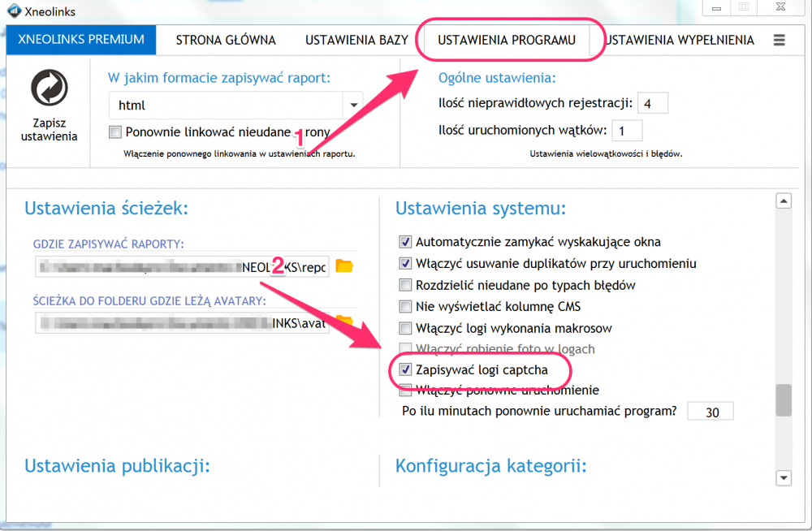Screen dimensions: 812x531
Task: Check Rozdzielić nieudane po typach błędów
Action: pyautogui.click(x=405, y=285)
